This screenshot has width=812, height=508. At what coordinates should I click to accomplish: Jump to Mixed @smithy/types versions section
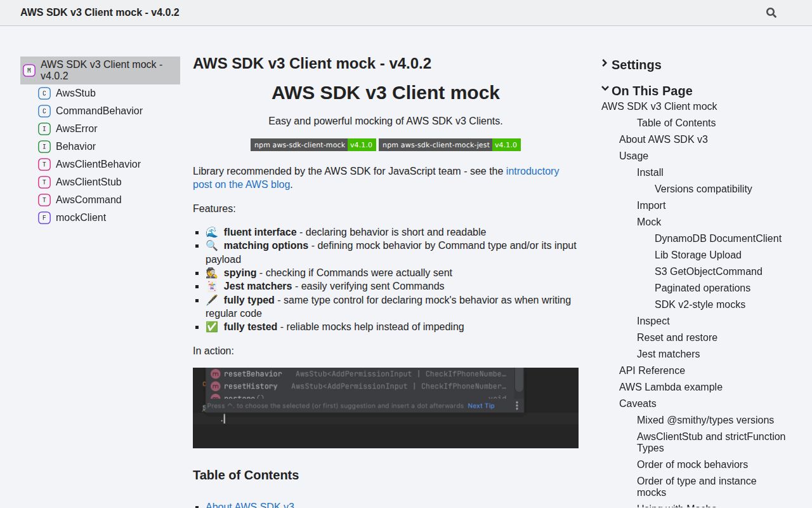[x=705, y=420]
